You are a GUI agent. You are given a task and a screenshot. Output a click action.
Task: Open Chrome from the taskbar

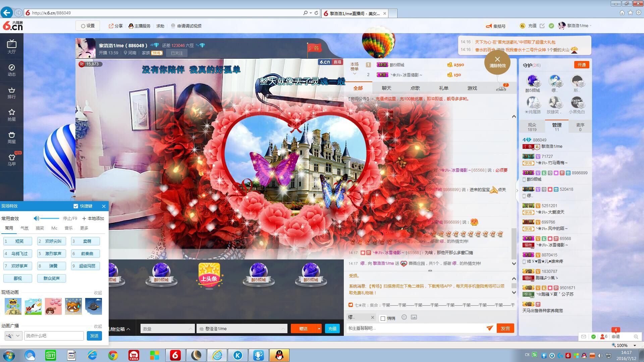pyautogui.click(x=113, y=355)
